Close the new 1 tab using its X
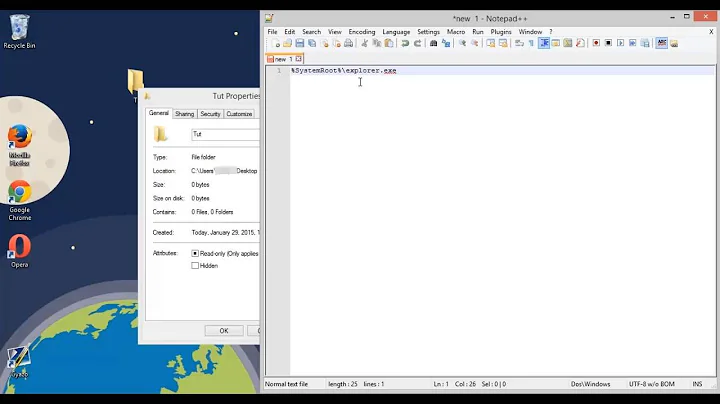This screenshot has width=720, height=404. pyautogui.click(x=298, y=59)
